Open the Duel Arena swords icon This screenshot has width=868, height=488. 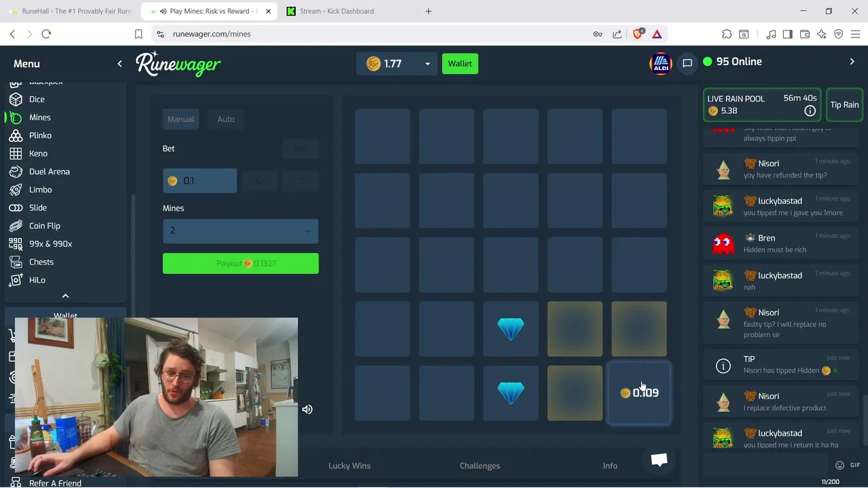(x=16, y=171)
